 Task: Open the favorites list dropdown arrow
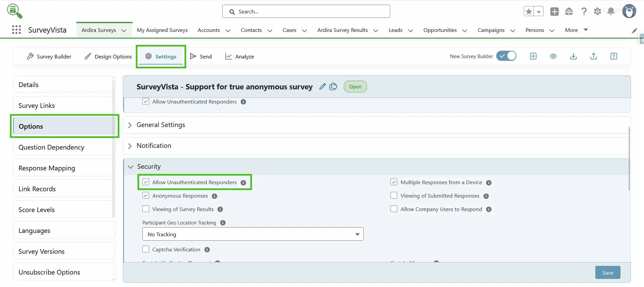coord(539,11)
